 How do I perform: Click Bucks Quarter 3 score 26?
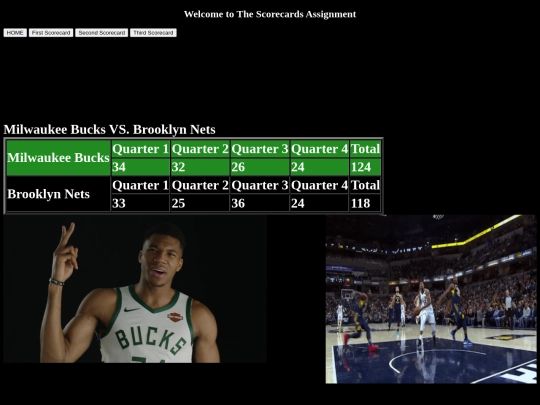(260, 167)
